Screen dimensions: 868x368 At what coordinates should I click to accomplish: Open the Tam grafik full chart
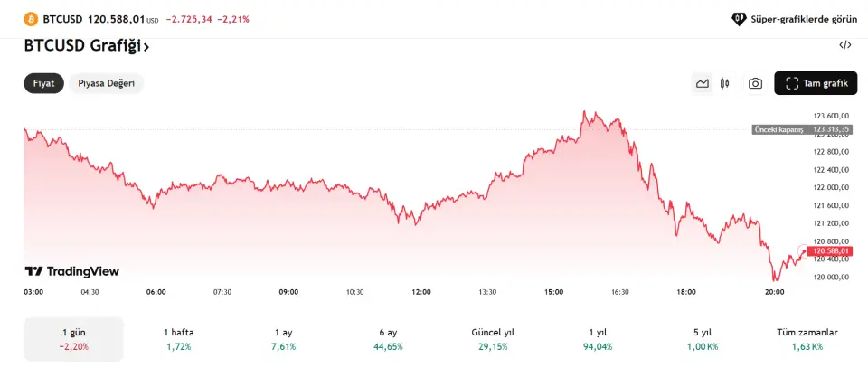point(816,84)
